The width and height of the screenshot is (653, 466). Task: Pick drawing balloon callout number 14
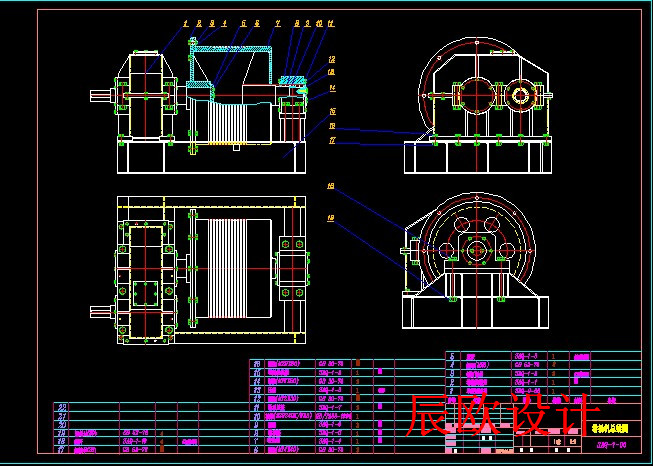click(332, 88)
